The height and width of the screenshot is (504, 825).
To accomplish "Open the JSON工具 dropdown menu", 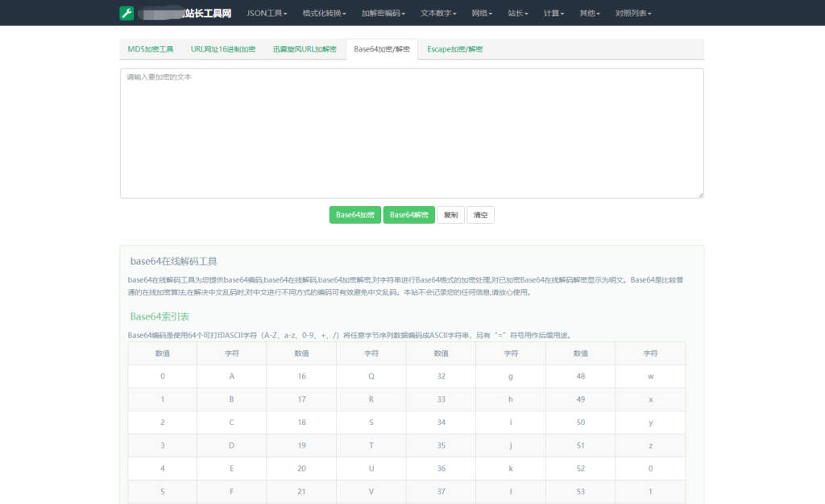I will (266, 13).
